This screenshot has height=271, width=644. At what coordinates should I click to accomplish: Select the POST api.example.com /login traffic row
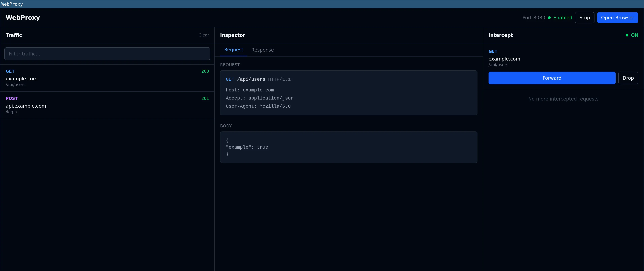click(x=107, y=105)
